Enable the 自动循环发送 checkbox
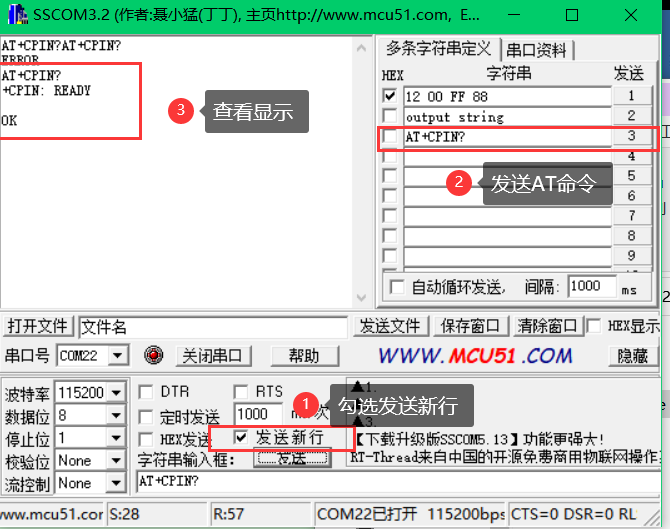The width and height of the screenshot is (670, 529). (x=397, y=287)
